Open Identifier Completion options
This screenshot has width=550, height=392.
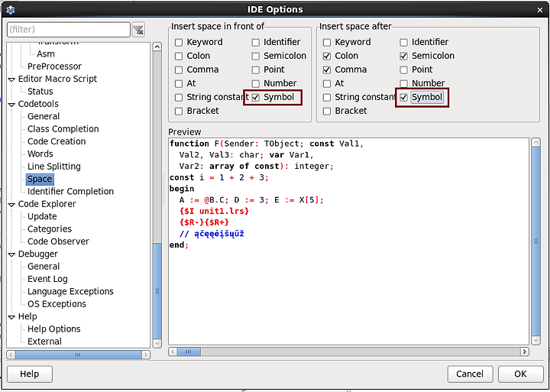point(70,192)
